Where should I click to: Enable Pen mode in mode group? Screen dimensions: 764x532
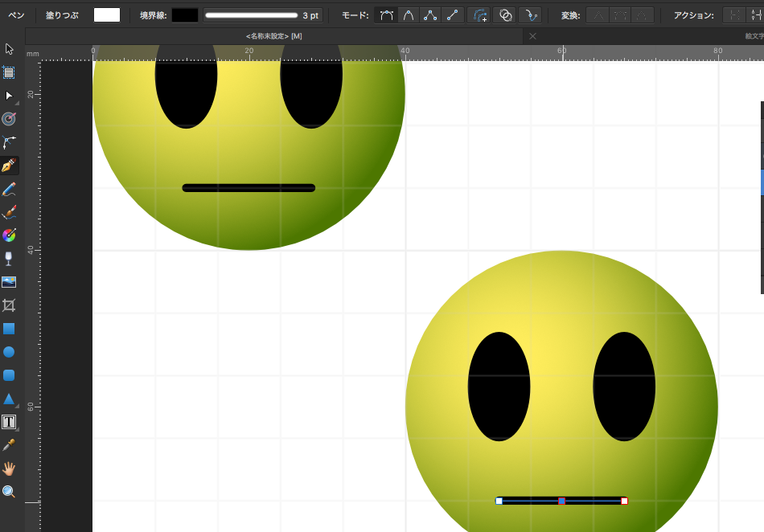pos(386,15)
